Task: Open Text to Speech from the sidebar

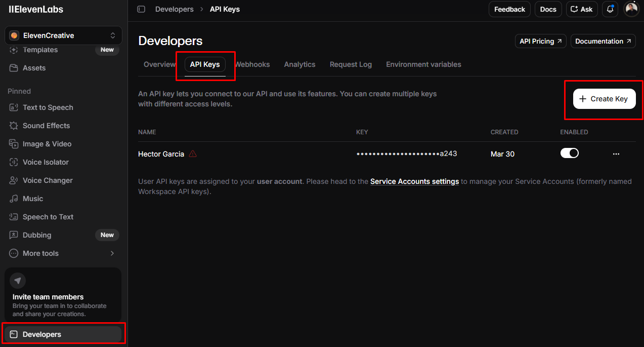Action: 63,107
